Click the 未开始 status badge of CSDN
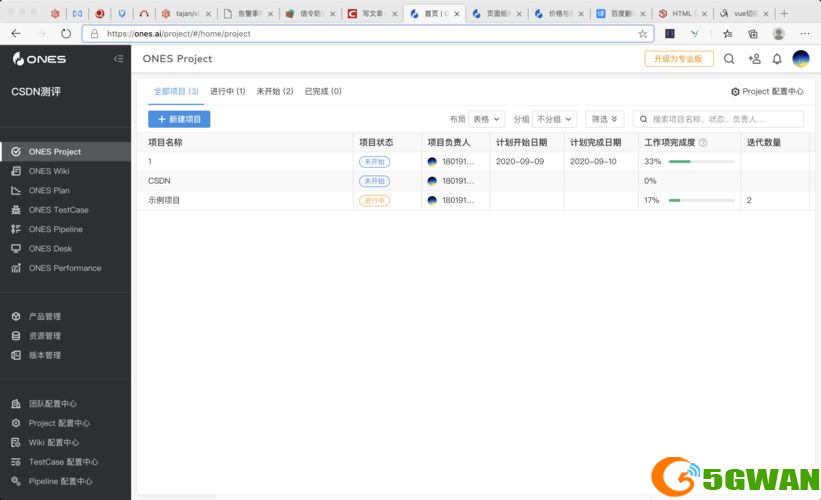 tap(374, 181)
